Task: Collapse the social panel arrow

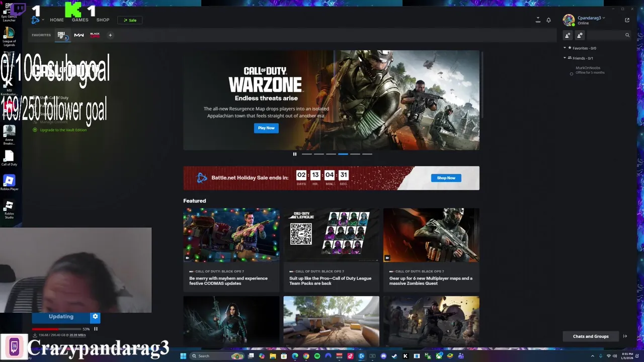Action: point(625,336)
